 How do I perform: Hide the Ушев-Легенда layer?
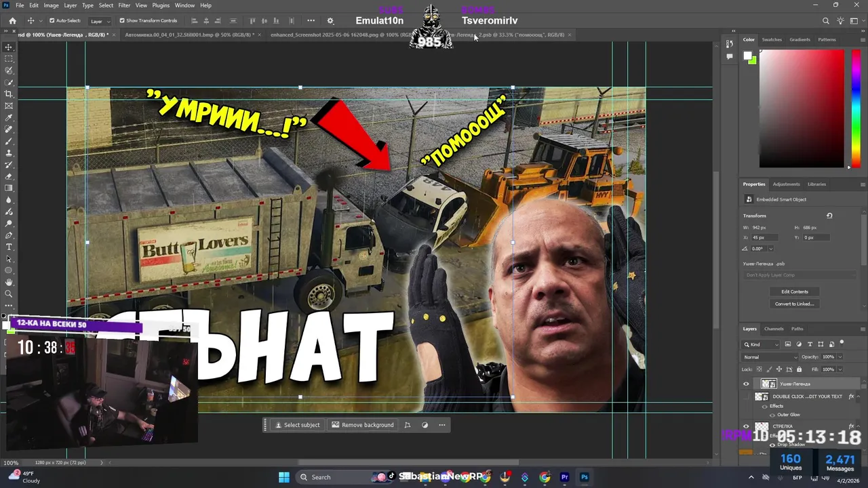point(746,384)
